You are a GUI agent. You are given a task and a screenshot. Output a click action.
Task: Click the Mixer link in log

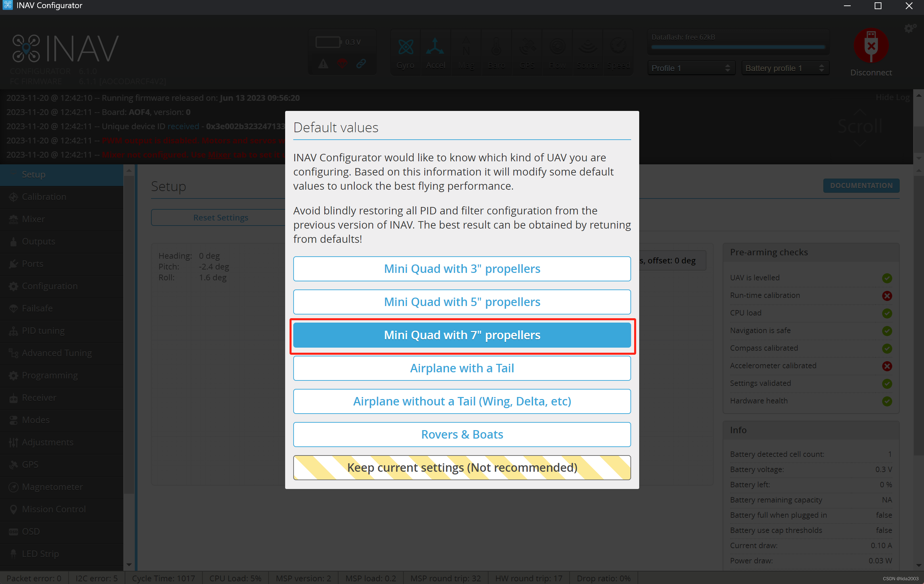[219, 155]
